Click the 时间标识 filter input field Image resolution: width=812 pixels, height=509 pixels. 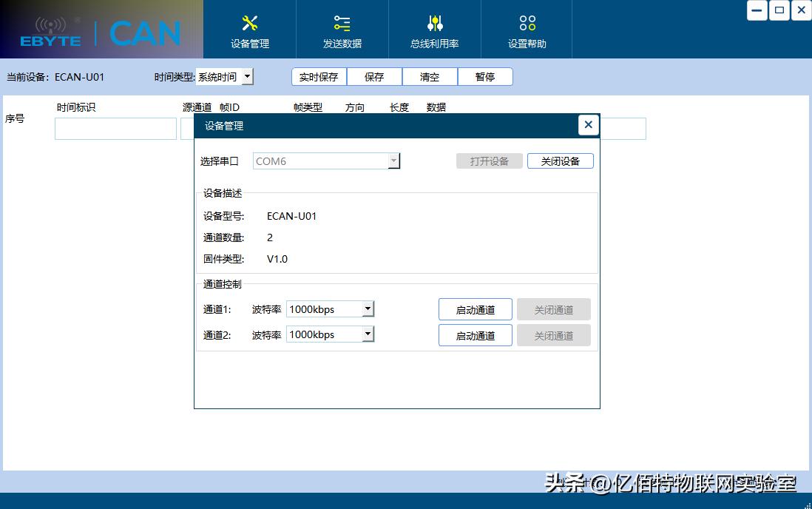pyautogui.click(x=115, y=128)
